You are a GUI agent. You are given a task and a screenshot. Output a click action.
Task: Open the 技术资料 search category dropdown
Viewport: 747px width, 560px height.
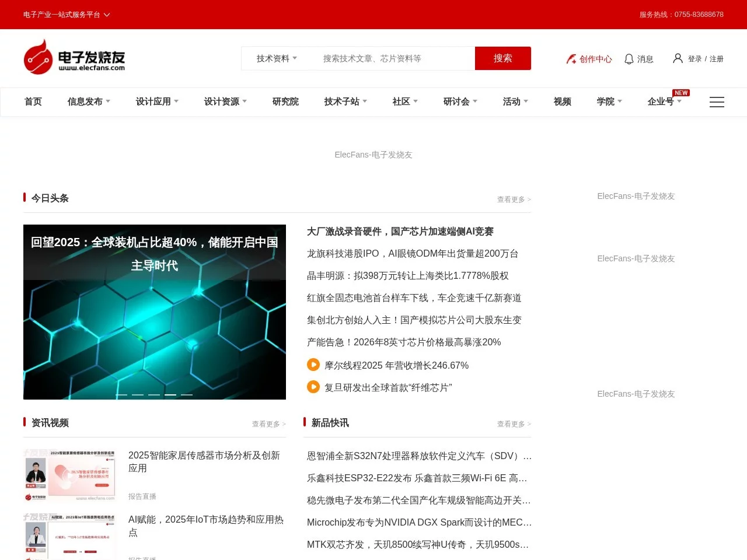[275, 58]
